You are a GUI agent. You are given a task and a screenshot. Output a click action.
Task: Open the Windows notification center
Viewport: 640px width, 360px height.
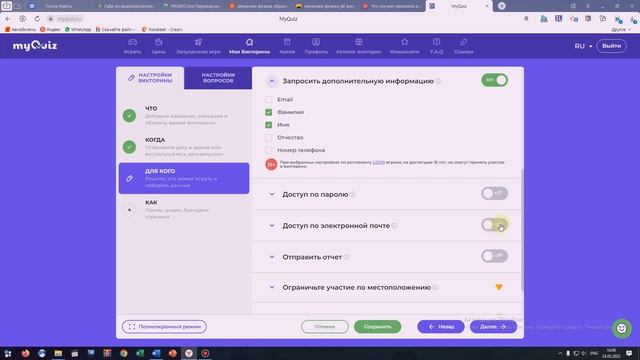click(629, 353)
